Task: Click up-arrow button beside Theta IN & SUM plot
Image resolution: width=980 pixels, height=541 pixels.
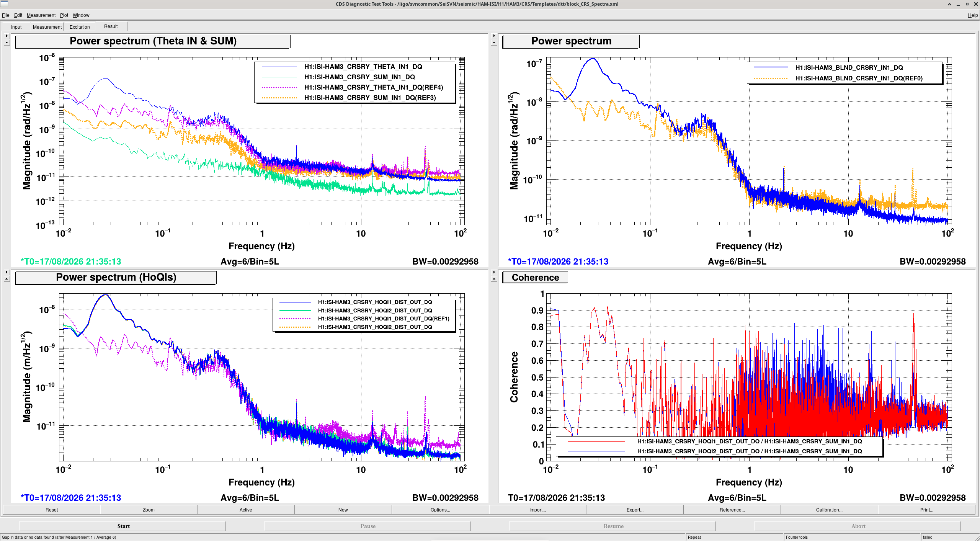Action: point(7,42)
